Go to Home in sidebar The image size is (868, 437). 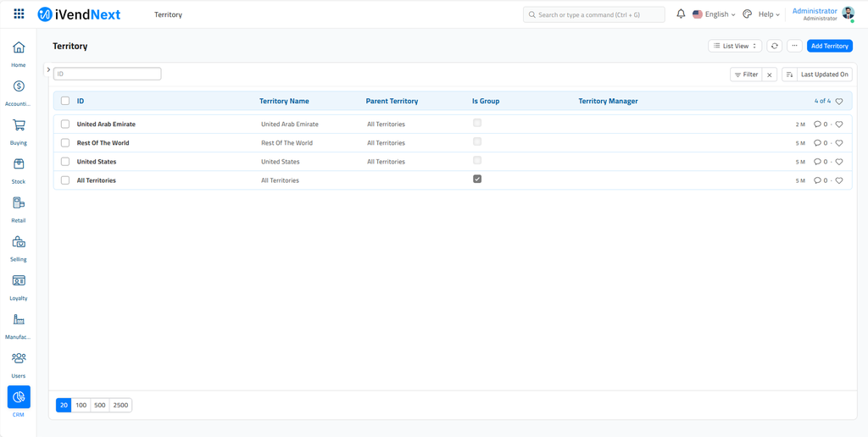tap(19, 53)
